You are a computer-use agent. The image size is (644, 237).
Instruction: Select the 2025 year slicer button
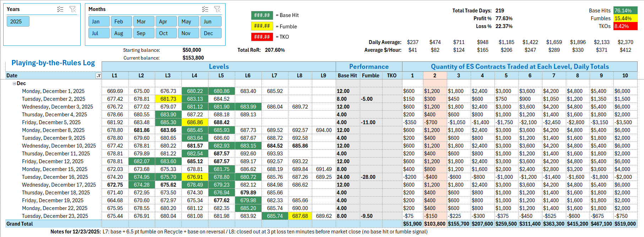click(x=18, y=22)
